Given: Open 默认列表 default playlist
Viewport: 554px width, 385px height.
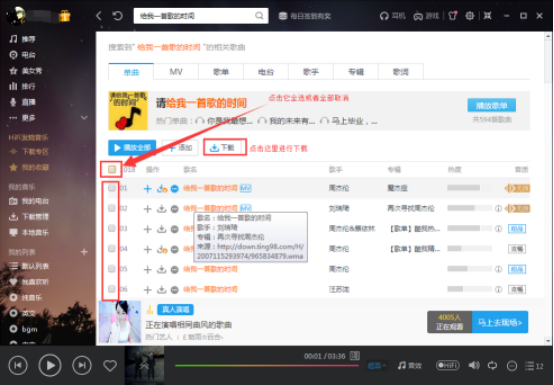Looking at the screenshot, I should [29, 266].
